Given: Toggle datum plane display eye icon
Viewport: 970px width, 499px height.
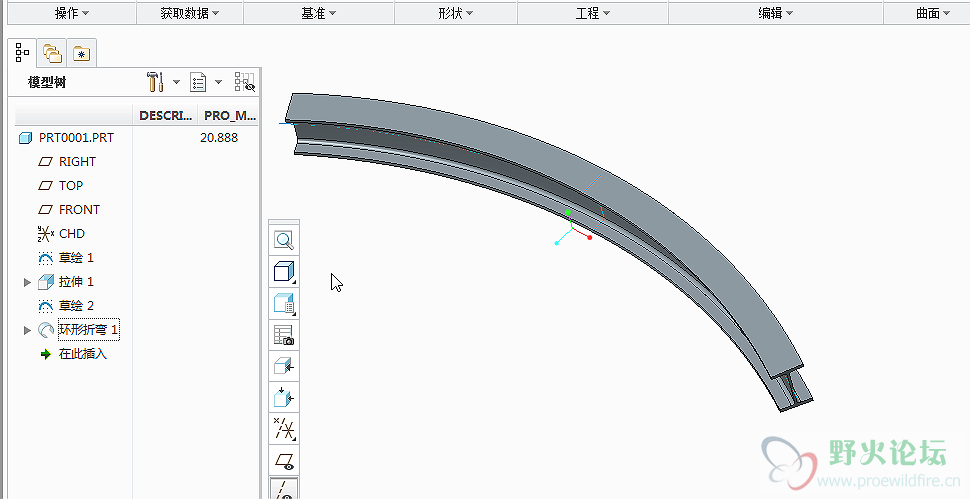Looking at the screenshot, I should click(284, 461).
